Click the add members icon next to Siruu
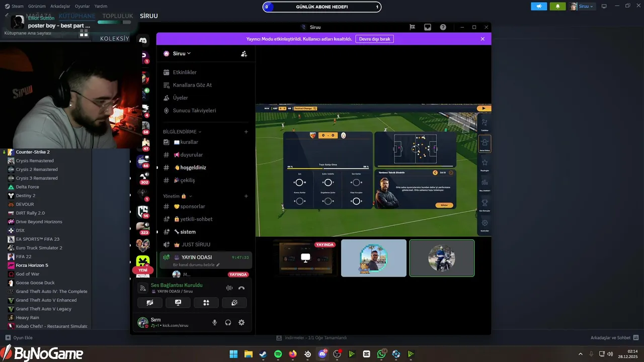Image resolution: width=644 pixels, height=362 pixels. click(x=244, y=54)
